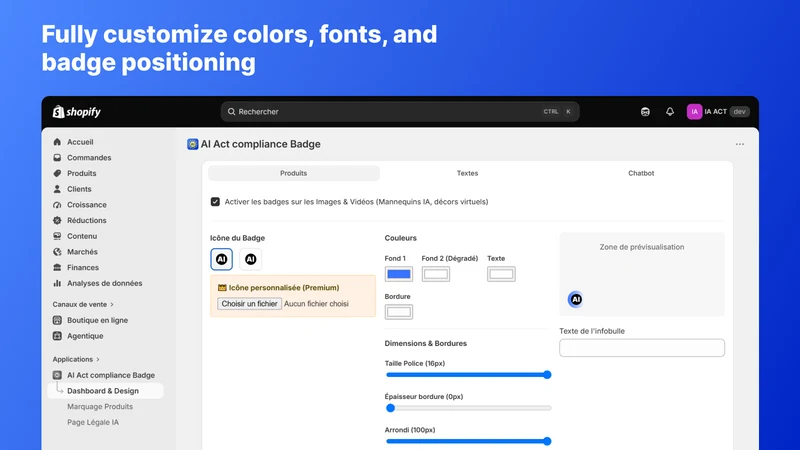Select the second AI badge icon option
Image resolution: width=800 pixels, height=450 pixels.
tap(251, 259)
